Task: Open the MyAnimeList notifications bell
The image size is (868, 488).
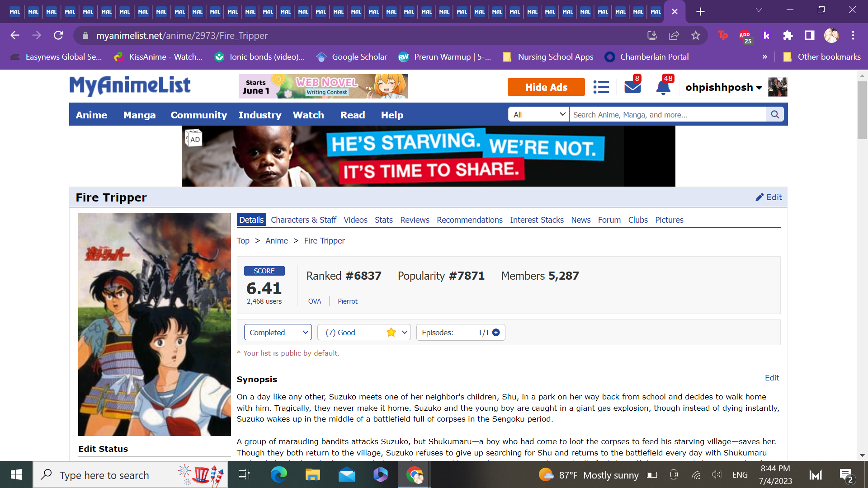Action: pos(663,87)
